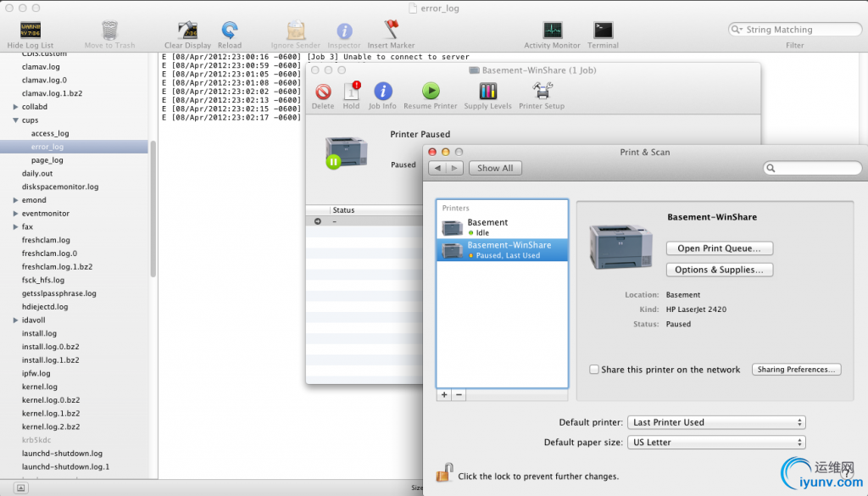Open the Default printer dropdown
The width and height of the screenshot is (868, 496).
click(x=716, y=422)
